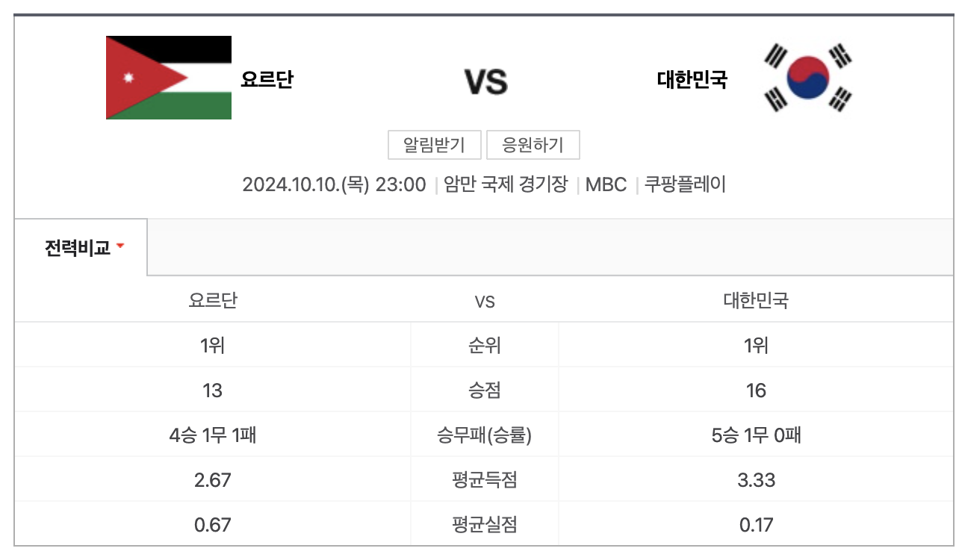Click the Jordan flag image

[x=168, y=77]
